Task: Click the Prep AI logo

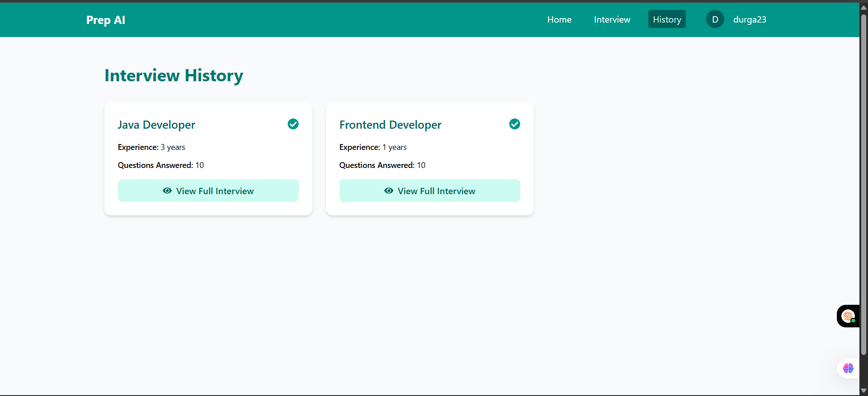Action: tap(105, 20)
